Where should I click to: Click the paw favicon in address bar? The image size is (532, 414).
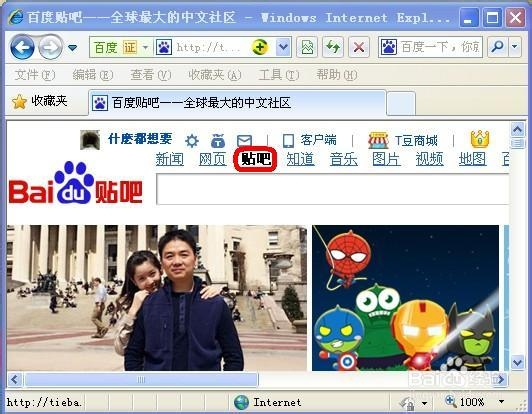[x=164, y=47]
